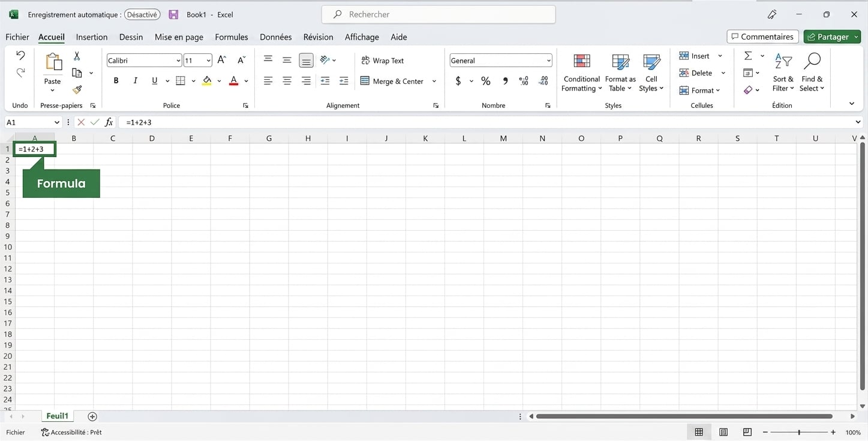The image size is (868, 441).
Task: Click the Redo arrow icon
Action: (20, 73)
